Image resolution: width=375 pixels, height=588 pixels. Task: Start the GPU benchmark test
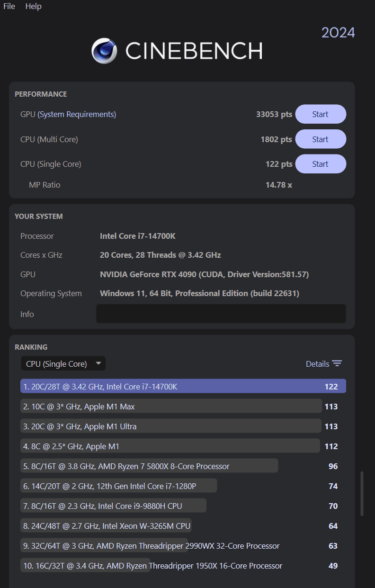click(x=321, y=114)
